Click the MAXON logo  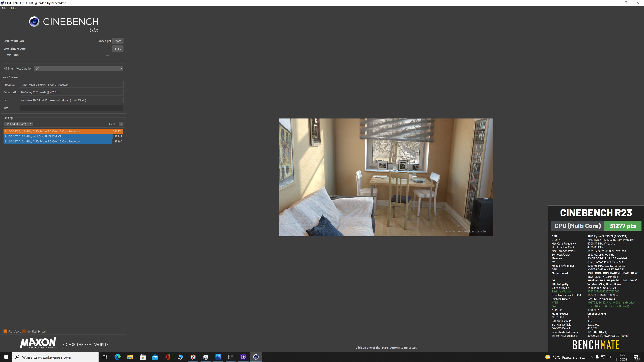pyautogui.click(x=38, y=343)
